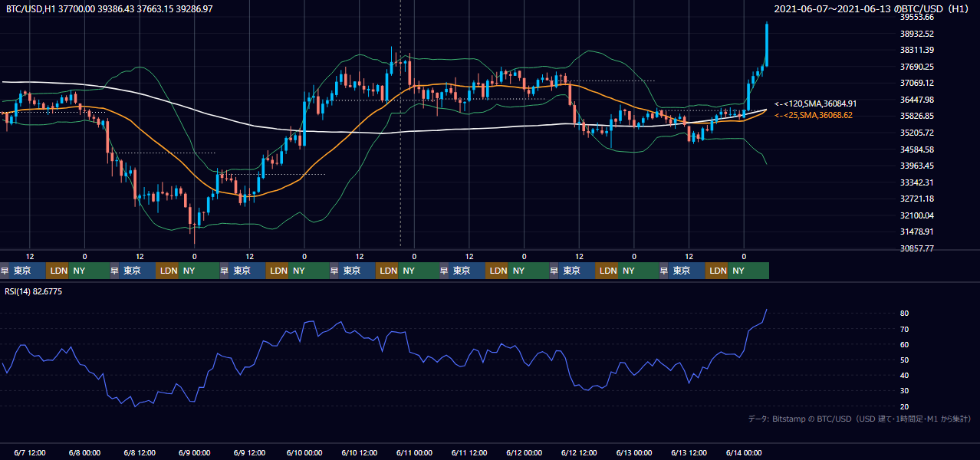
Task: Click the 31478.91 price axis label
Action: pos(918,232)
